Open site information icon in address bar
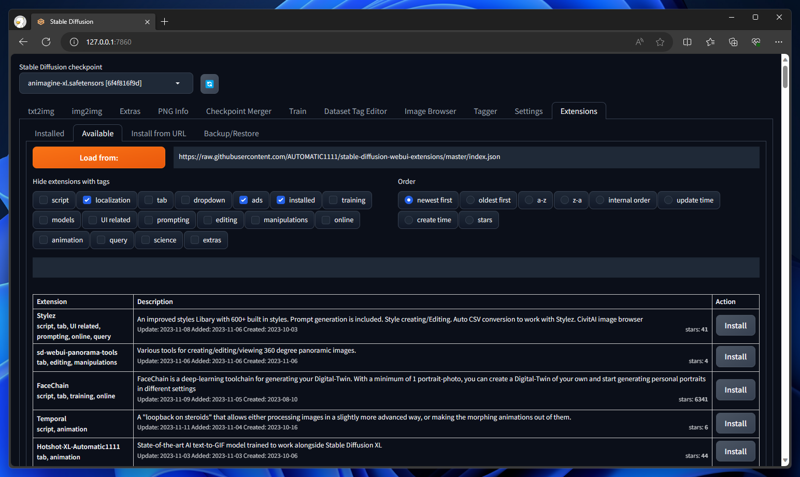The height and width of the screenshot is (477, 800). (74, 42)
